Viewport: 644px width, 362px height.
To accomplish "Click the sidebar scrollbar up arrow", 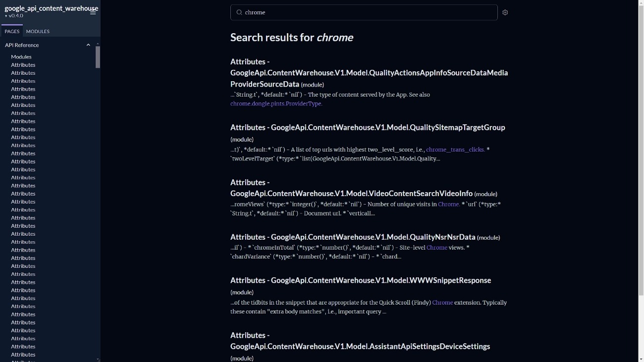I will (98, 44).
